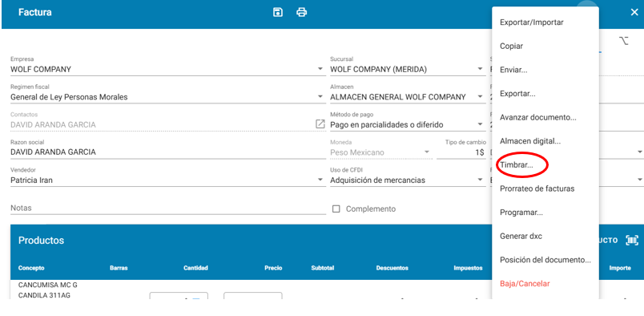Click the Concepto column header

point(31,268)
